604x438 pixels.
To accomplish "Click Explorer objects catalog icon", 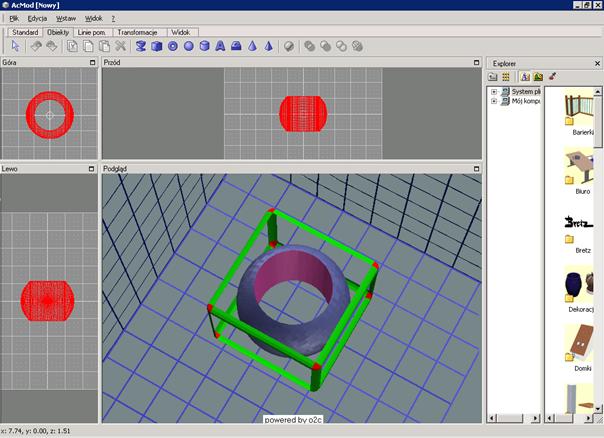I will [x=525, y=77].
